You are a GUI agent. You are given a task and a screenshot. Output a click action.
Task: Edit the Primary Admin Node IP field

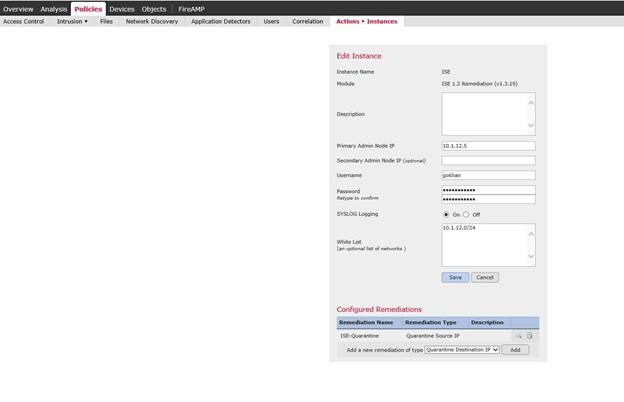pyautogui.click(x=488, y=146)
